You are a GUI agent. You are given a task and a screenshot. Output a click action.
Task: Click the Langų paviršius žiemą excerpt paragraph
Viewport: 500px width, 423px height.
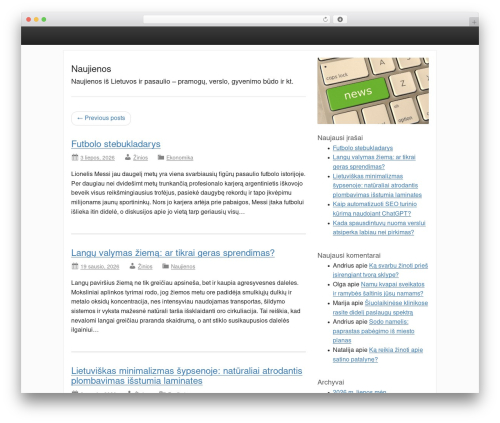(186, 306)
